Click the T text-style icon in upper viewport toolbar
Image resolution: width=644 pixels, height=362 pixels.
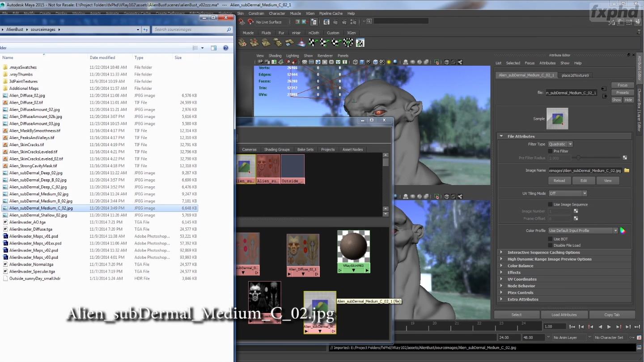point(345,62)
